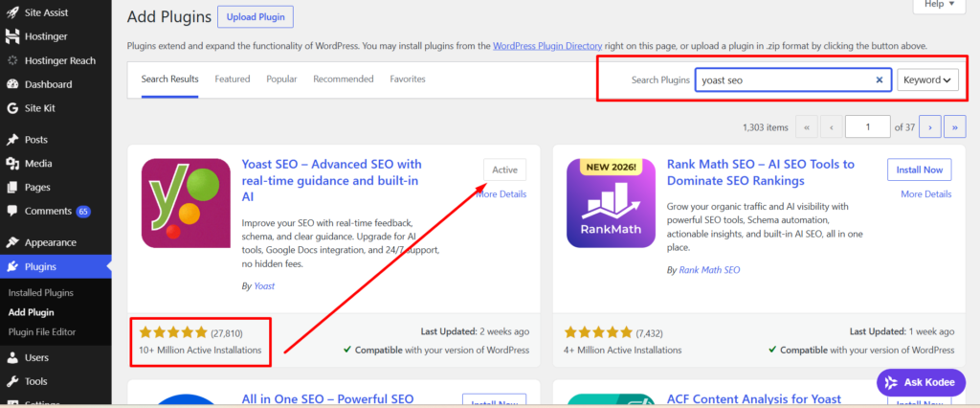Click the 10+ Million Active Installations text
Screen dimensions: 980x408
tap(201, 350)
